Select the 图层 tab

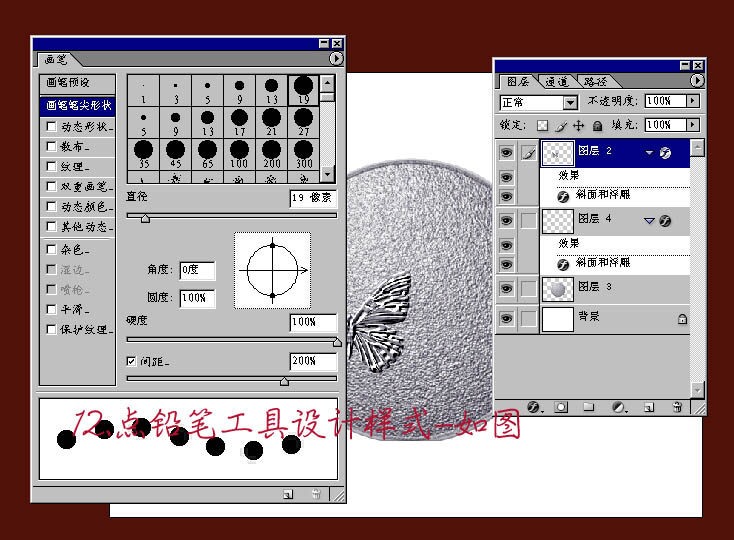pyautogui.click(x=518, y=81)
